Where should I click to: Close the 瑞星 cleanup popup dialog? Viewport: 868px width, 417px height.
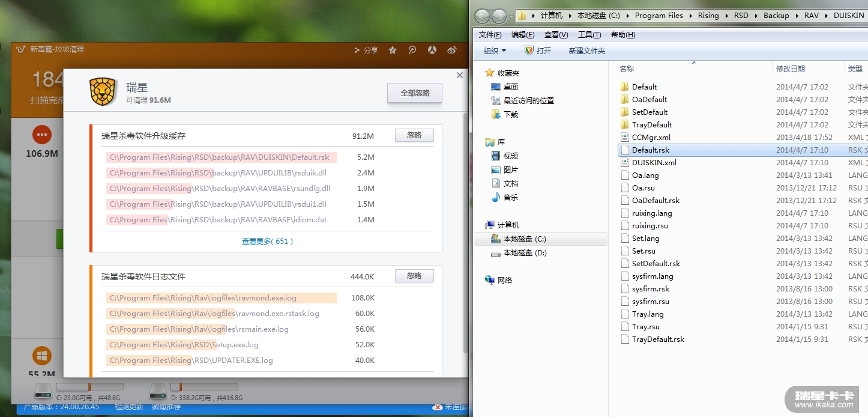pos(460,75)
